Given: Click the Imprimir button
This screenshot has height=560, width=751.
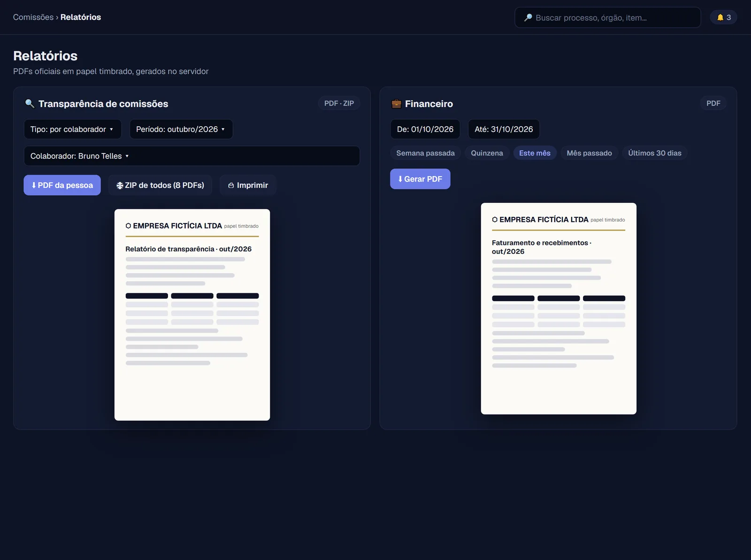Looking at the screenshot, I should [x=248, y=185].
